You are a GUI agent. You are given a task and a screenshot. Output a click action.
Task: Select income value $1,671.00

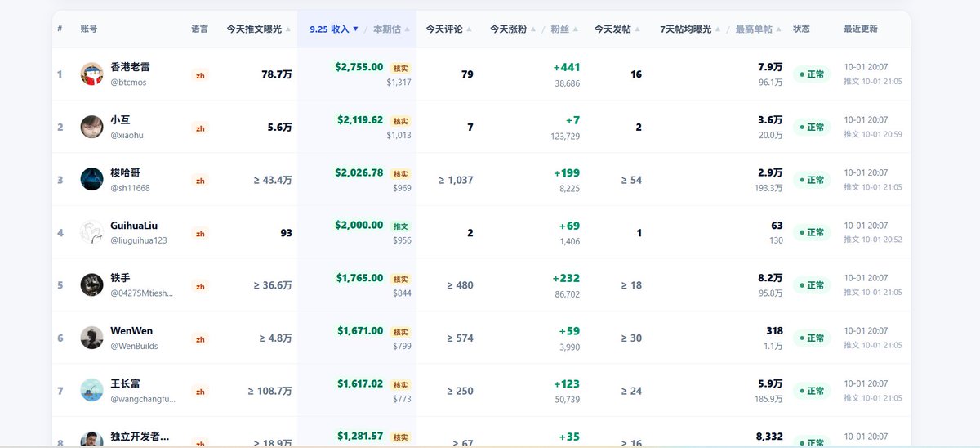[x=360, y=330]
